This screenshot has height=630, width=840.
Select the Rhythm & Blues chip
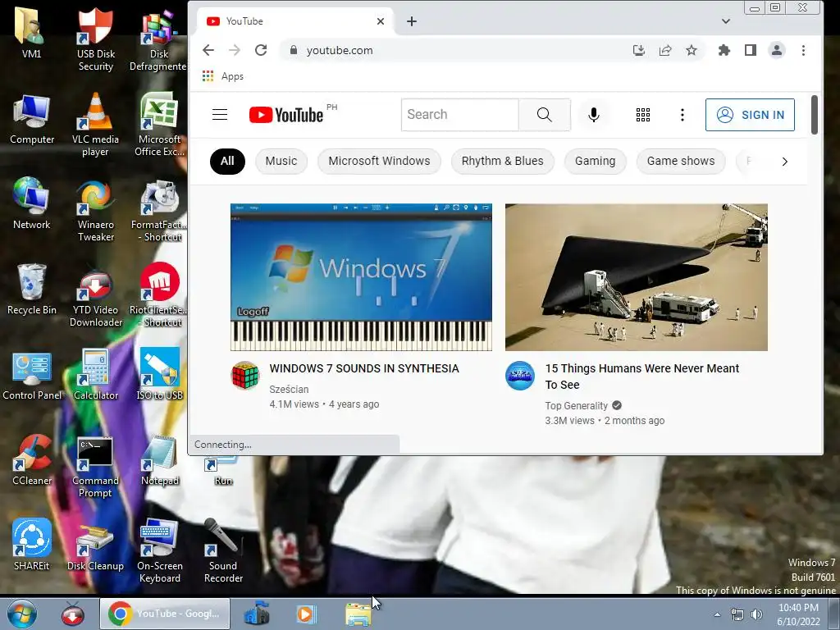point(503,162)
